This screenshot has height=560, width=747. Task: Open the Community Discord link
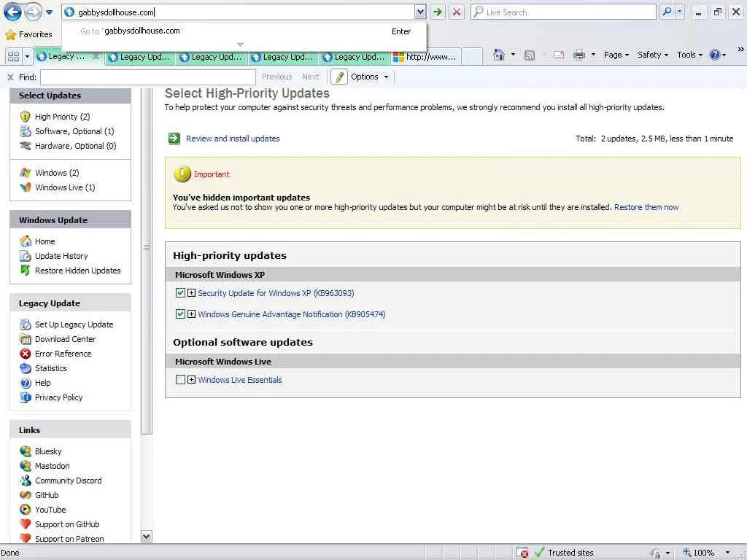pos(68,481)
